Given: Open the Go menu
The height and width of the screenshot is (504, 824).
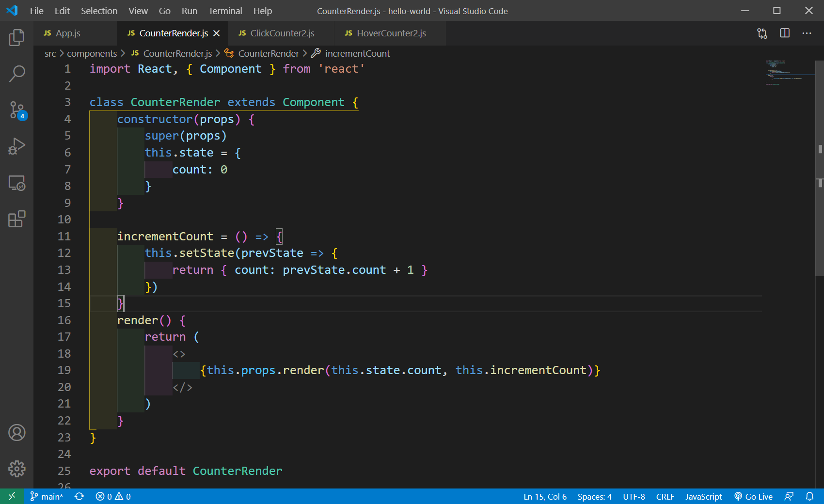Looking at the screenshot, I should (165, 11).
